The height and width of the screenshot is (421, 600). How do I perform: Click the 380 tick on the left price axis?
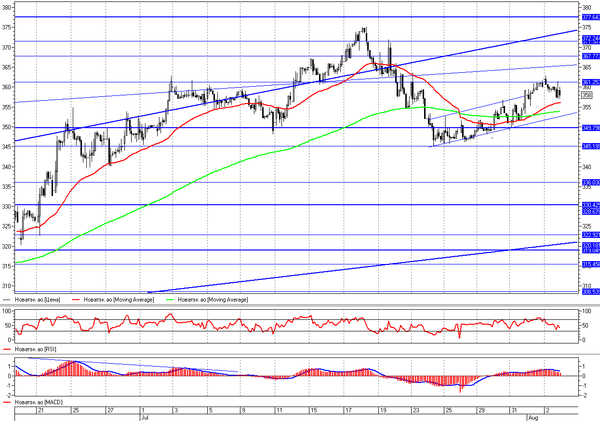[x=6, y=8]
